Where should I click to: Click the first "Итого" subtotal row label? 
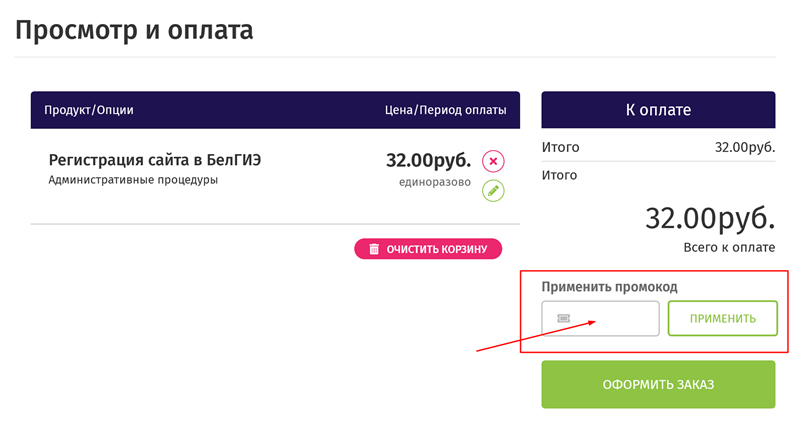(560, 147)
